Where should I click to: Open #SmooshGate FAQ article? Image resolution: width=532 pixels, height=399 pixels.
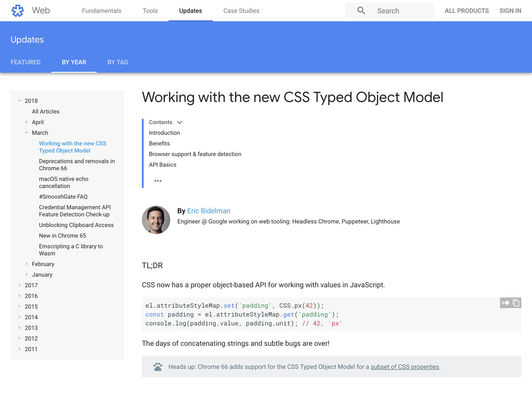pos(63,196)
